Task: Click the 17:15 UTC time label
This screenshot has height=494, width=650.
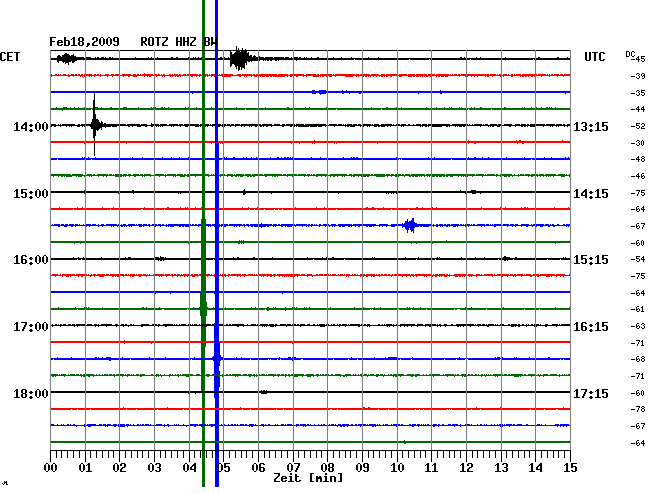Action: tap(591, 393)
